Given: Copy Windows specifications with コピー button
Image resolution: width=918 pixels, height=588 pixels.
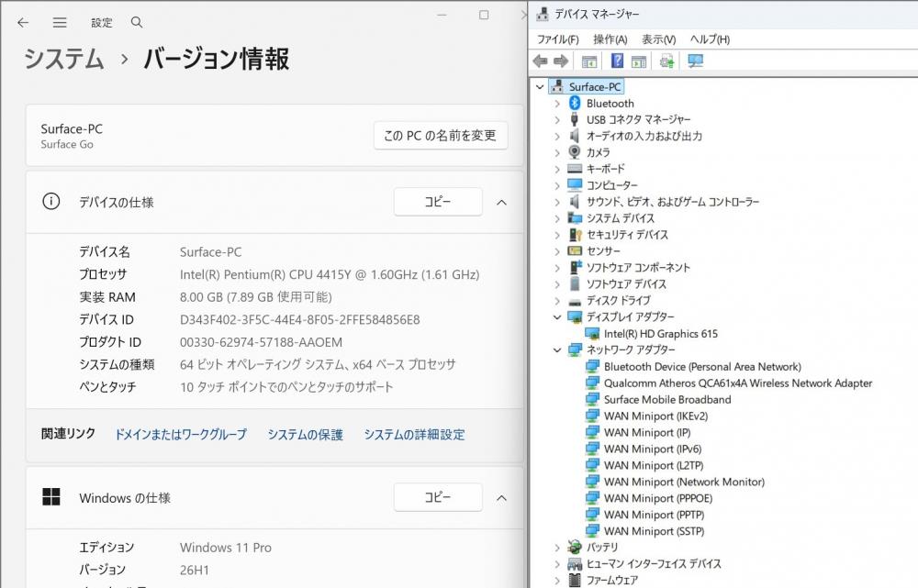Looking at the screenshot, I should click(x=438, y=497).
